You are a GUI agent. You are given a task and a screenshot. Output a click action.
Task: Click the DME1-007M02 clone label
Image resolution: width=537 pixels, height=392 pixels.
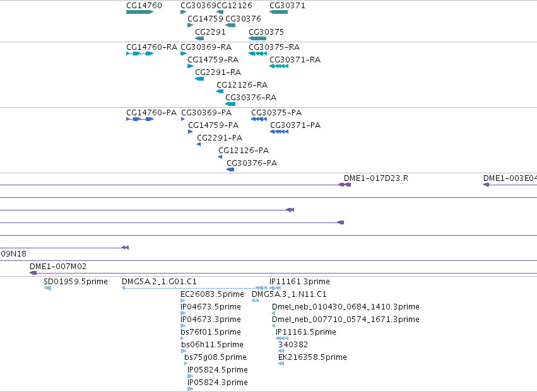pyautogui.click(x=58, y=267)
